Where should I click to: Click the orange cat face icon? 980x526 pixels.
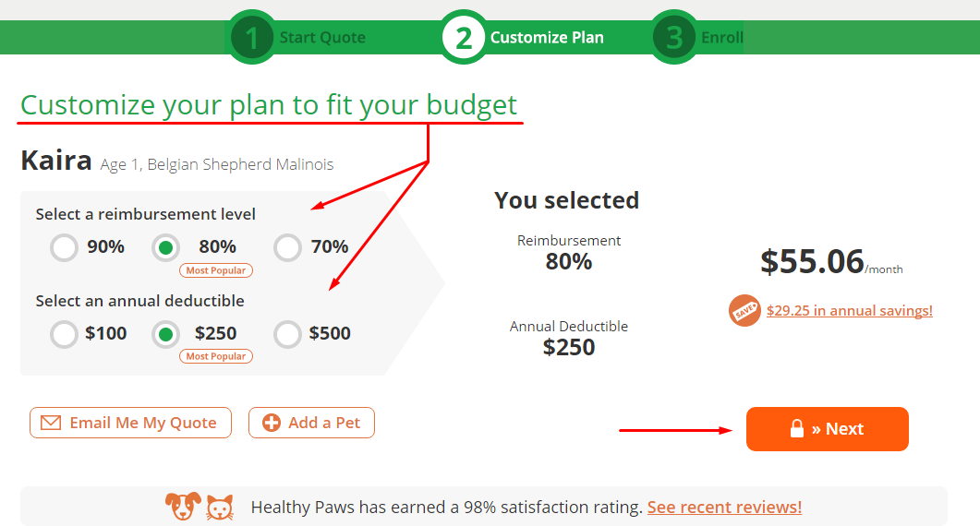(x=220, y=508)
